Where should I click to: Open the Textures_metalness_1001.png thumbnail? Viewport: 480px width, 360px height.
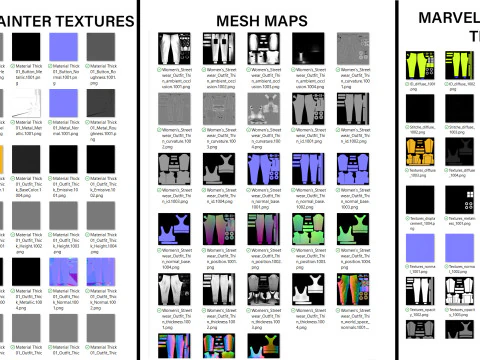pos(459,200)
